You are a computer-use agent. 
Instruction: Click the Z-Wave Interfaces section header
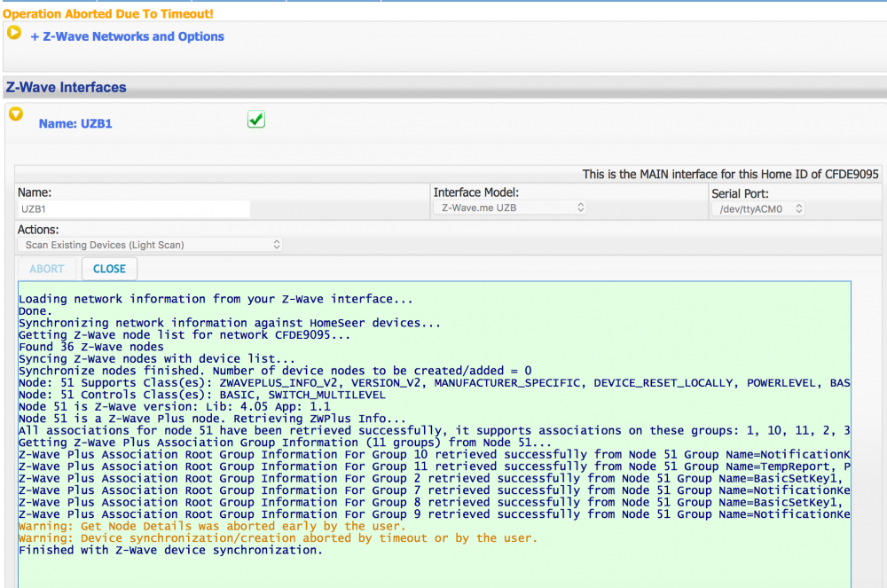pos(67,88)
